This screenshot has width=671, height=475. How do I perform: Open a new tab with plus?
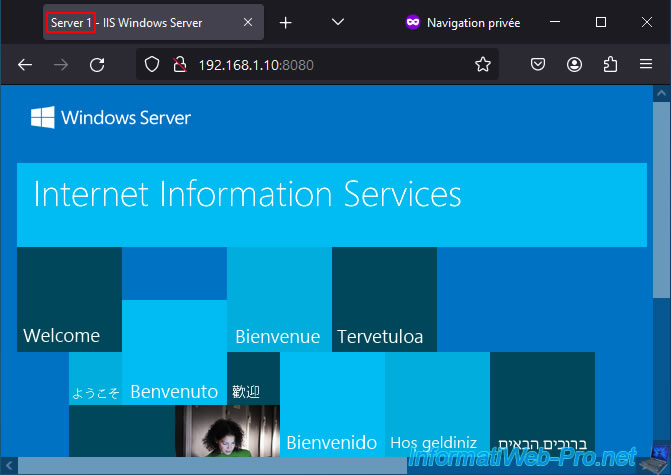click(285, 23)
